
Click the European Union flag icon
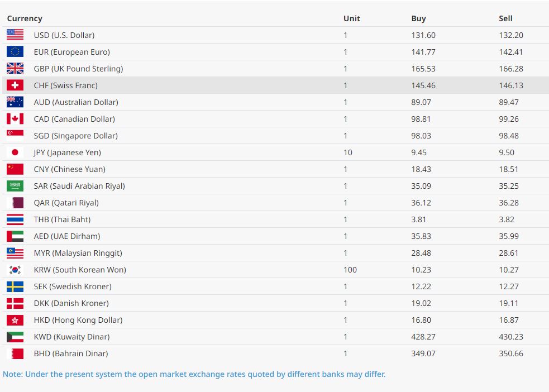pos(15,52)
